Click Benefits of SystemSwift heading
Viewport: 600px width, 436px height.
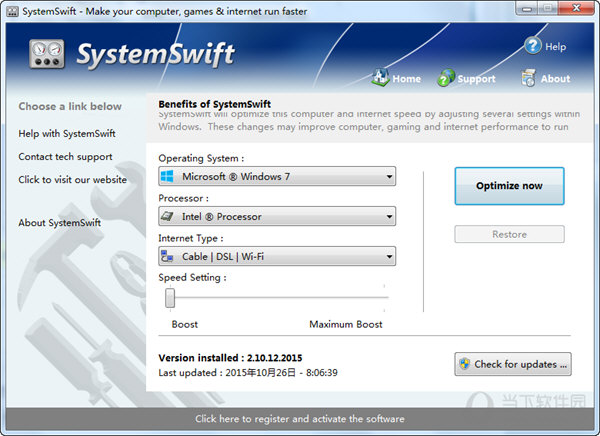(x=215, y=104)
